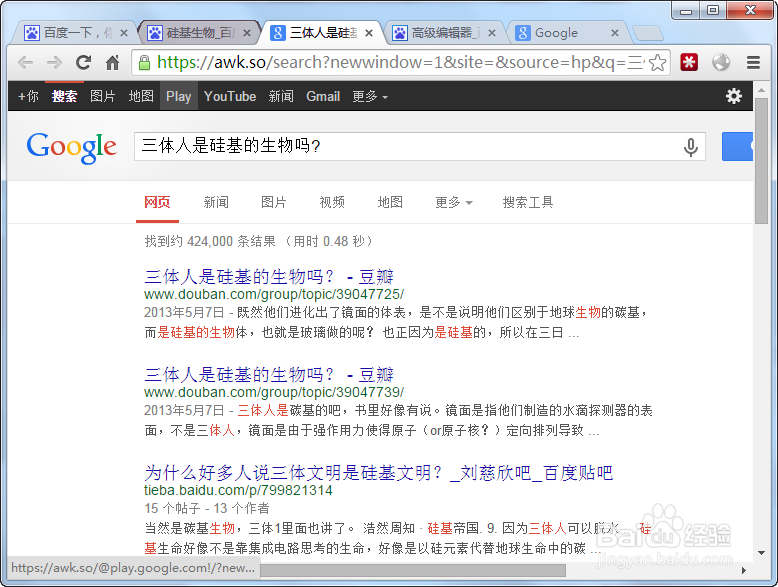Expand 更多 dropdown in black bar
This screenshot has height=587, width=778.
pos(370,96)
